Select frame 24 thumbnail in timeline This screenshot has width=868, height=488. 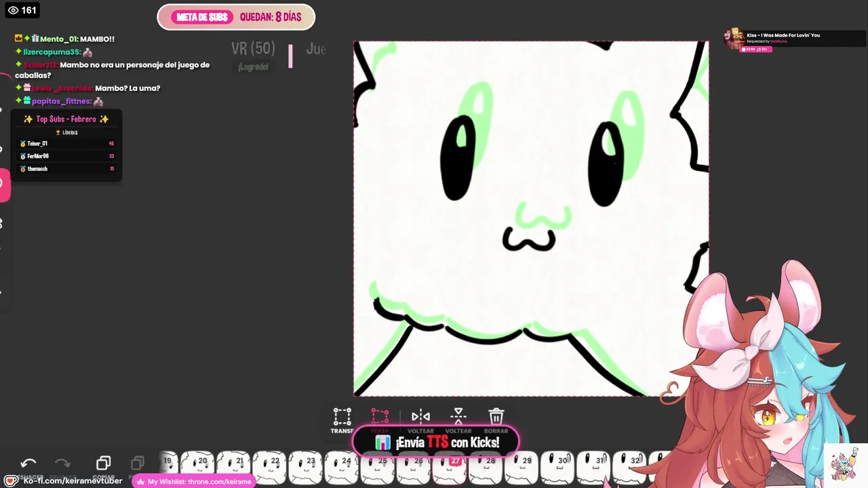click(342, 466)
